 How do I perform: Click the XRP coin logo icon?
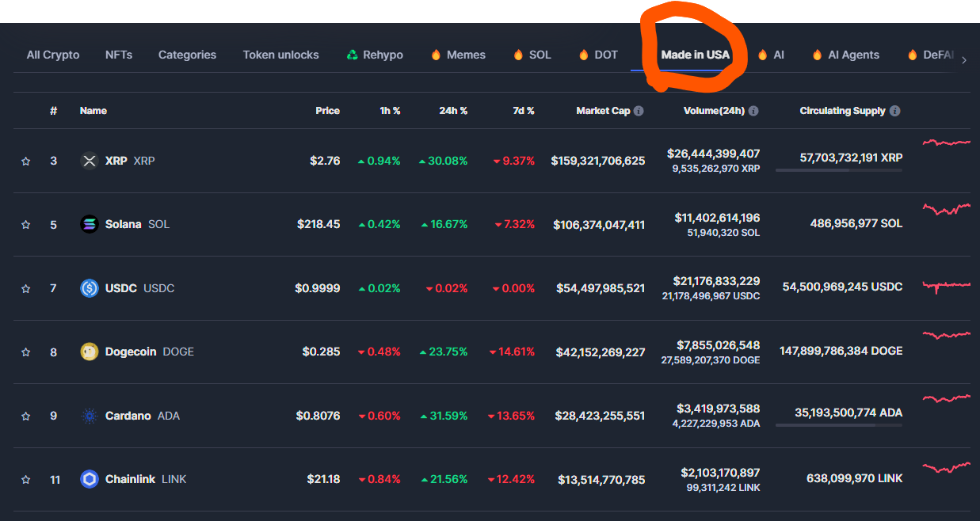[x=90, y=161]
